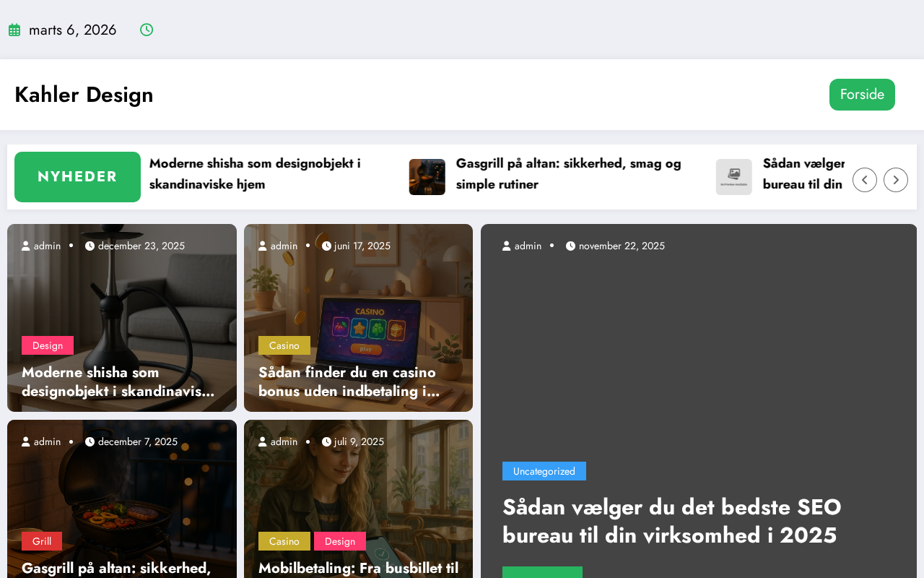
Task: Open placeholder thumbnail in news ticker
Action: 734,177
